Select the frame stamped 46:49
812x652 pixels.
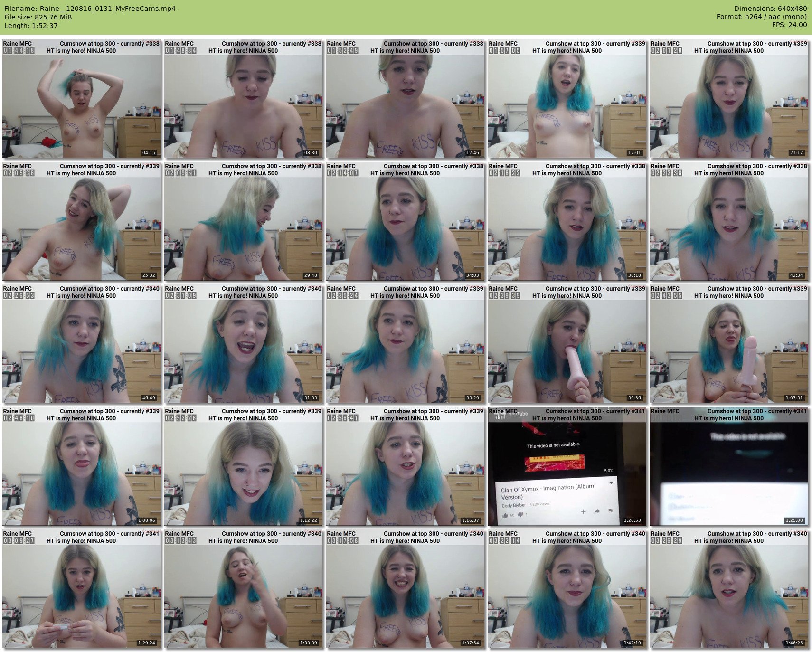coord(82,344)
